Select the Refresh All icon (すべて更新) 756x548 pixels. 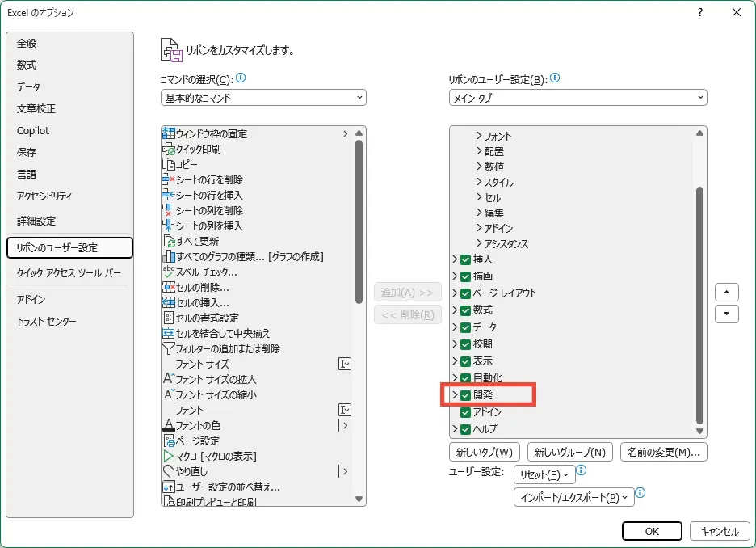(169, 242)
